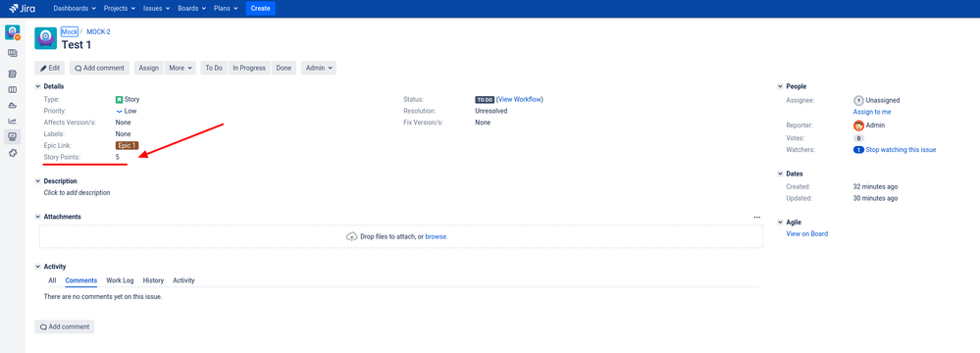Screen dimensions: 980x353
Task: Click Add comment at the page bottom
Action: coord(65,327)
